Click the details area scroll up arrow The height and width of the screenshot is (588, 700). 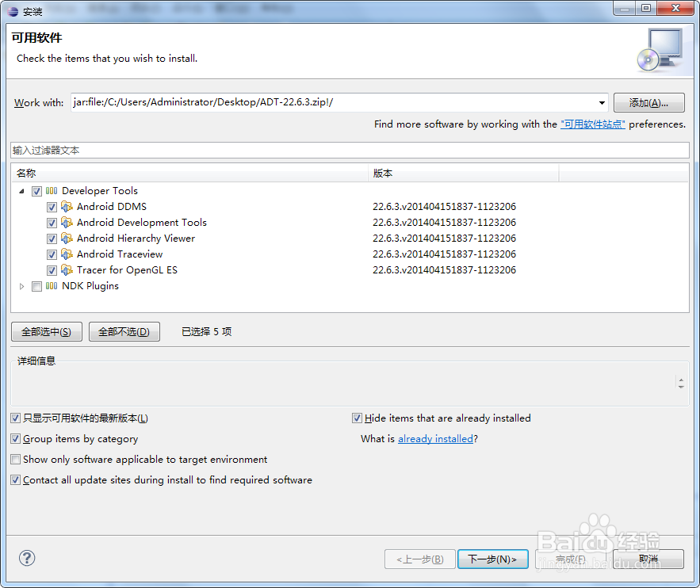(681, 380)
